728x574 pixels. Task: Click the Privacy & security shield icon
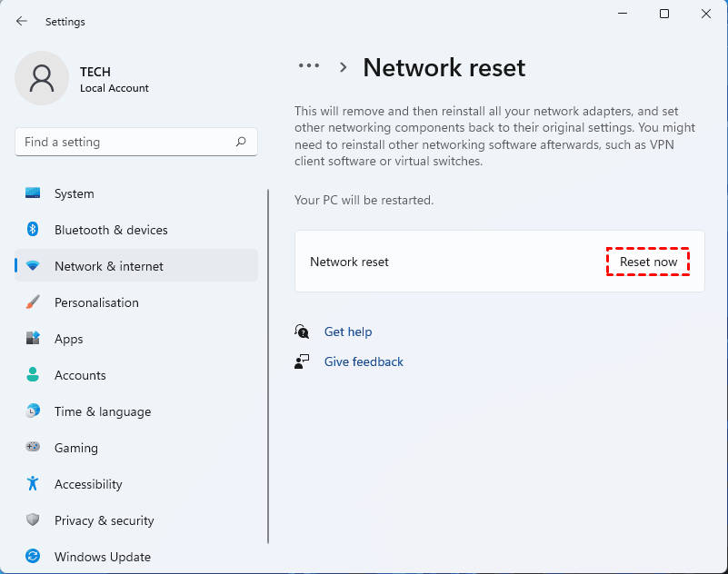point(33,520)
